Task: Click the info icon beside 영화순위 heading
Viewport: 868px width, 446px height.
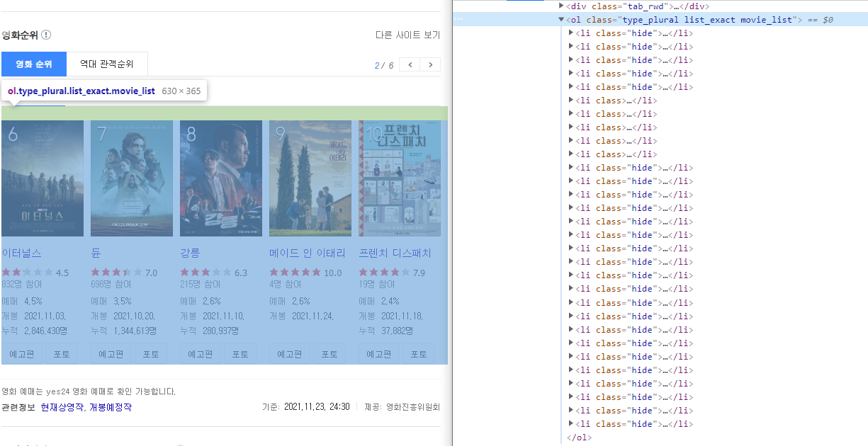Action: 46,35
